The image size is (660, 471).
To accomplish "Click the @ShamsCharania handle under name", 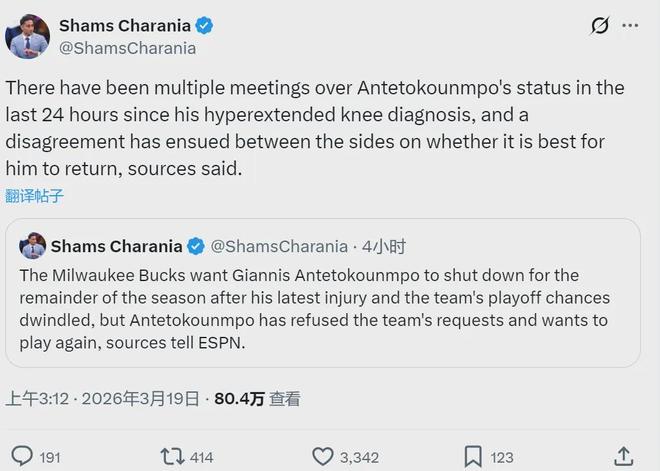I will coord(128,47).
